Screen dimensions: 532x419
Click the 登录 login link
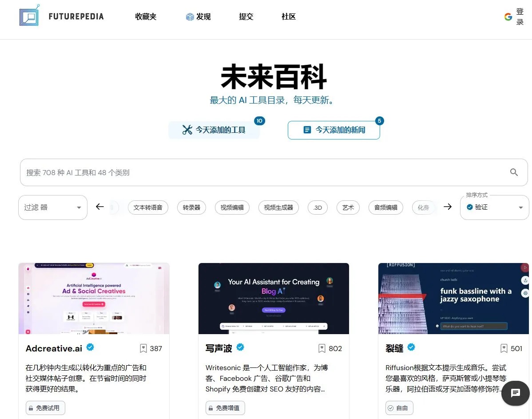(520, 16)
